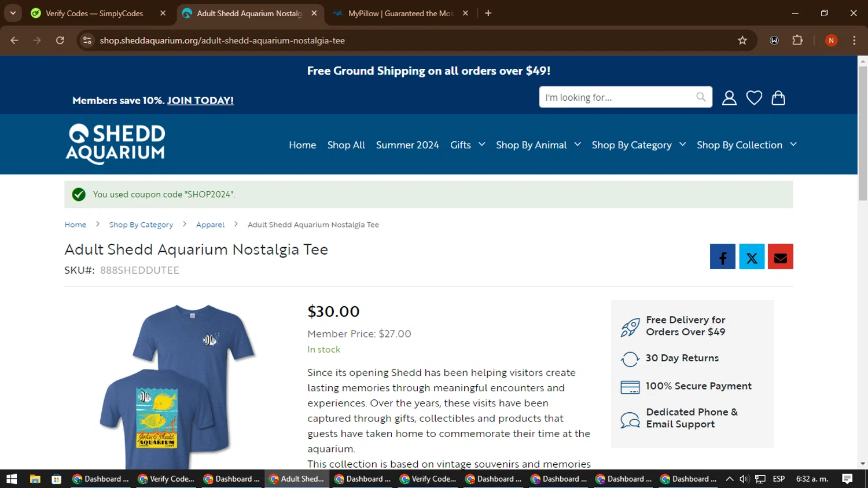Click the Member Price: $27.00 text
This screenshot has width=868, height=488.
359,333
